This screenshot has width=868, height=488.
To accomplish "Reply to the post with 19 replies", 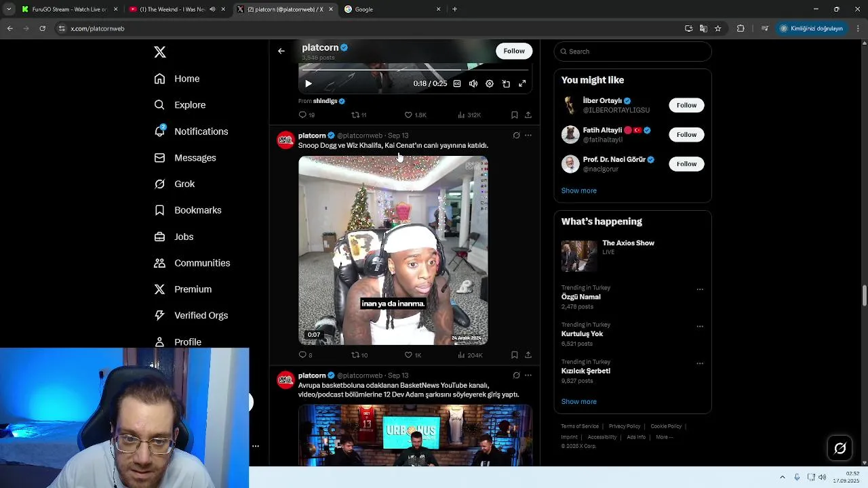I will (x=307, y=115).
